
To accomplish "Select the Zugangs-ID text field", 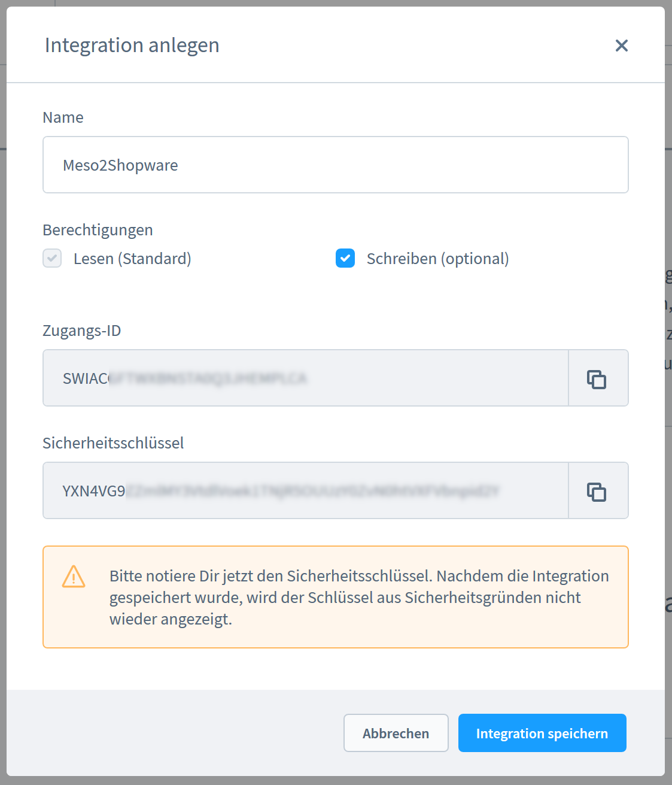I will (x=305, y=378).
